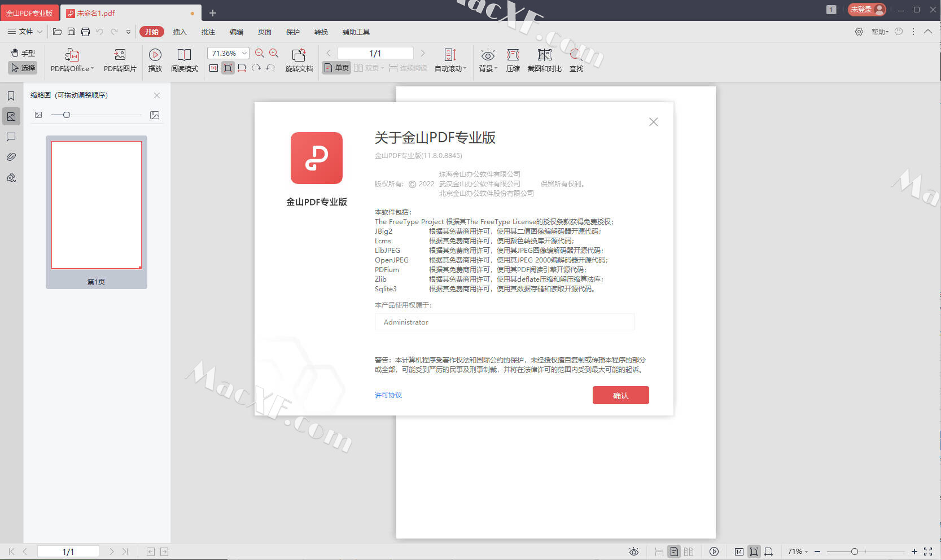
Task: Rotate view counterclockwise from the ribbon
Action: (x=270, y=68)
